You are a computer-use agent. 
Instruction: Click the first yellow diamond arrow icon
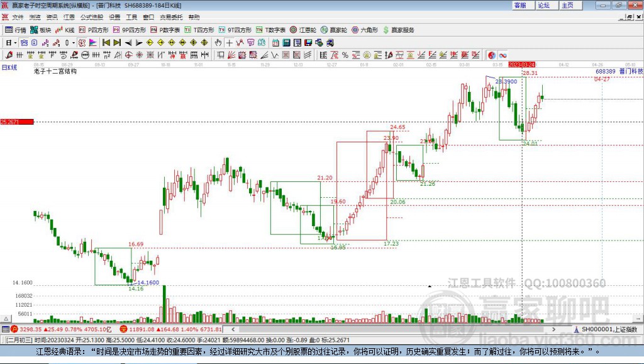pyautogui.click(x=150, y=43)
